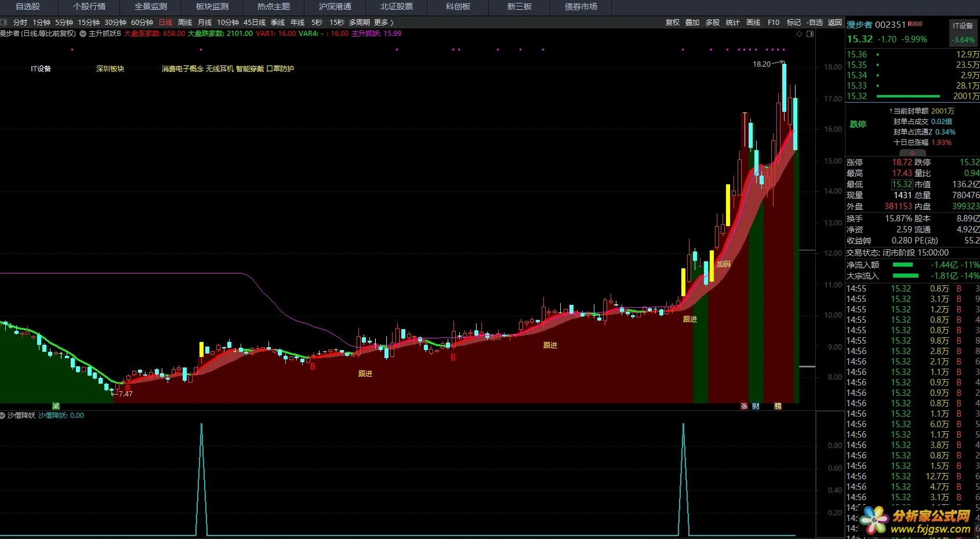Click 跌停 price value 15.32
Screen dimensions: 980x539
(x=969, y=162)
